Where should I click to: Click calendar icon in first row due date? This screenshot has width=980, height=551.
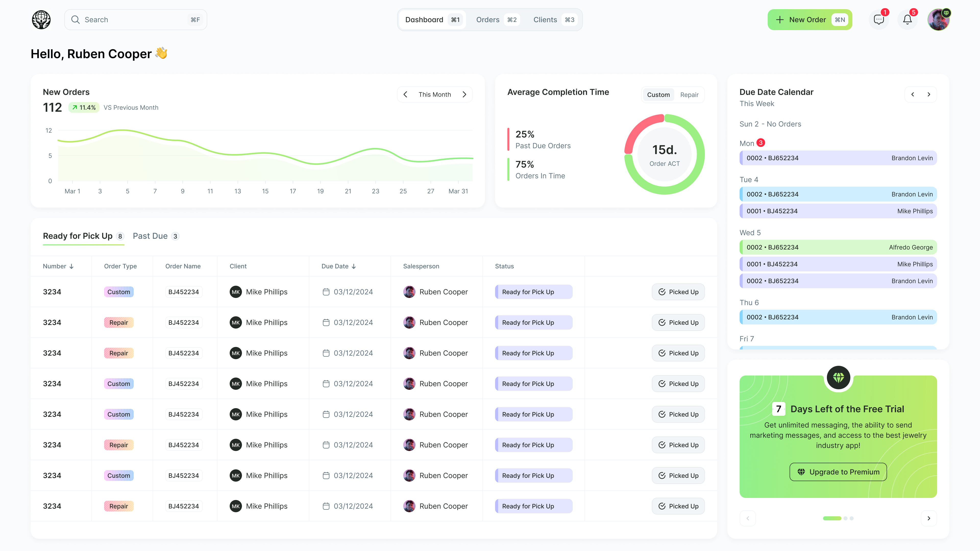[x=326, y=292]
